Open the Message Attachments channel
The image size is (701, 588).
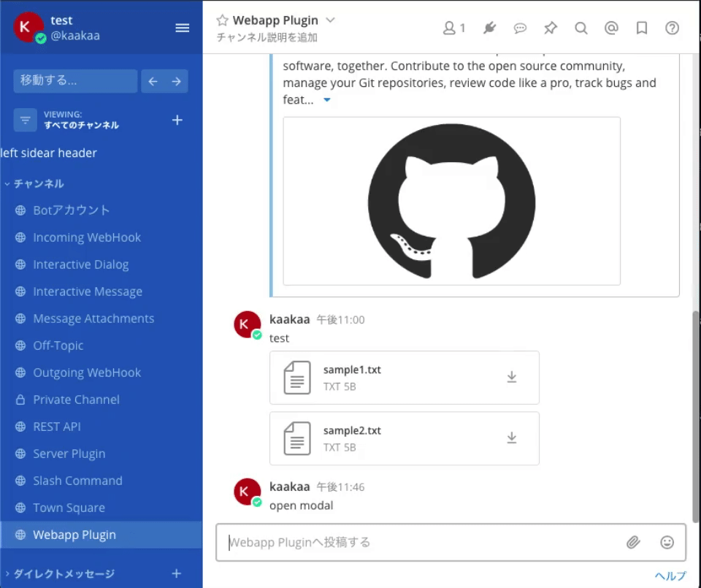[101, 318]
